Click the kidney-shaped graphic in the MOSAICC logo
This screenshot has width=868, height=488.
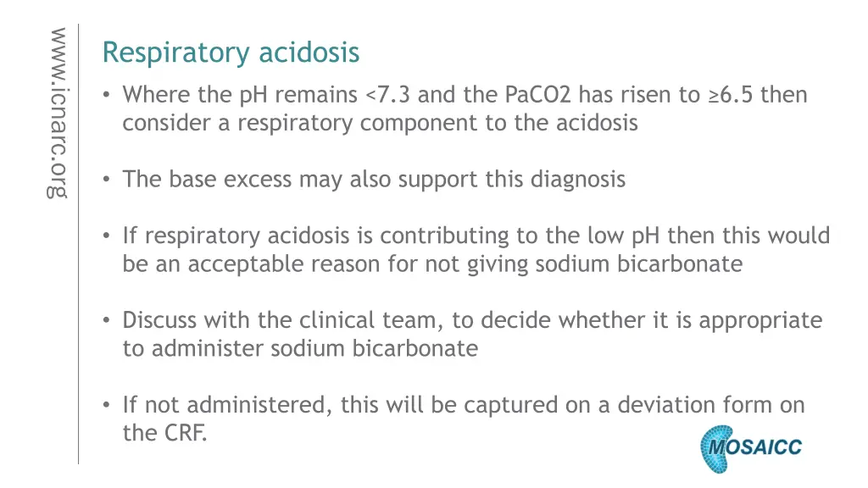tap(715, 449)
